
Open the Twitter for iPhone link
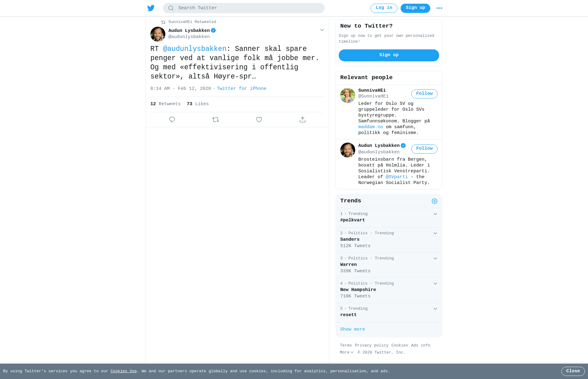pos(242,89)
